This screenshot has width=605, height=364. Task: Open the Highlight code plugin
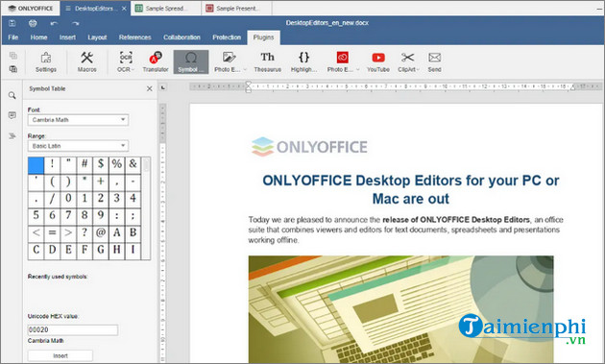304,61
